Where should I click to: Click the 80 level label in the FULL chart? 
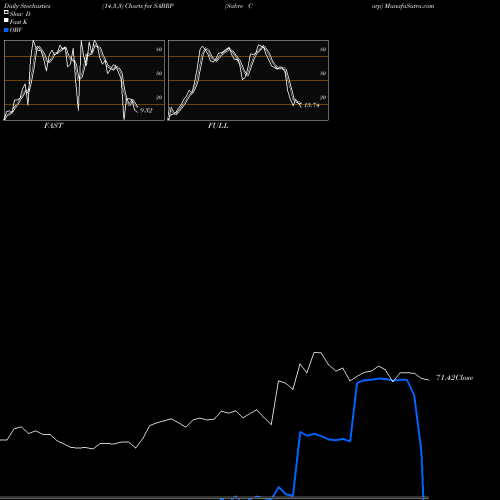(x=323, y=49)
